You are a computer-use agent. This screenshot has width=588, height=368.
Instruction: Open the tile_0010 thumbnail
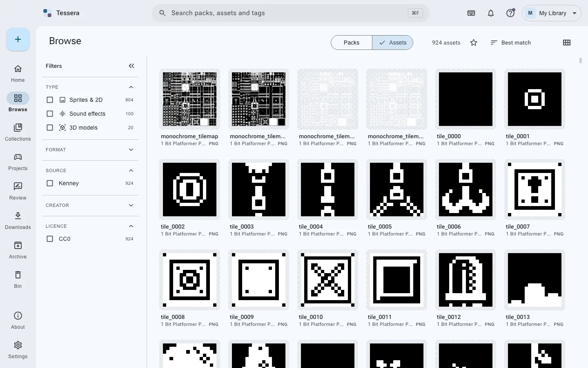coord(327,280)
